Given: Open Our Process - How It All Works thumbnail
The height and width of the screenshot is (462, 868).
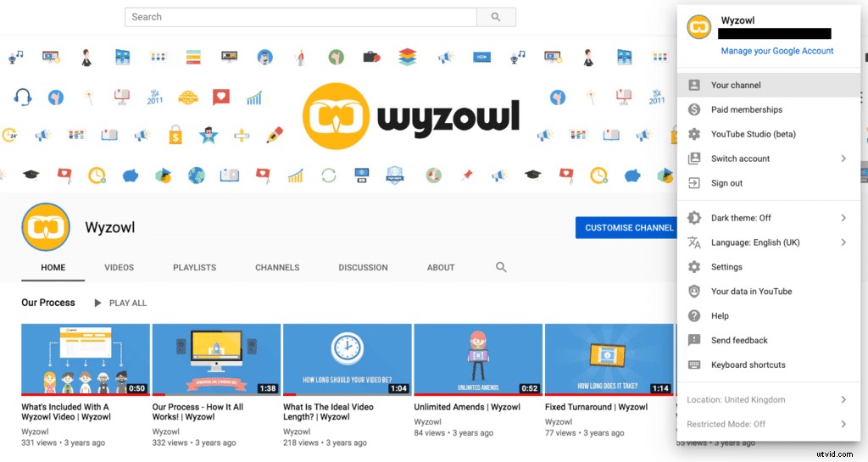Looking at the screenshot, I should (x=216, y=359).
